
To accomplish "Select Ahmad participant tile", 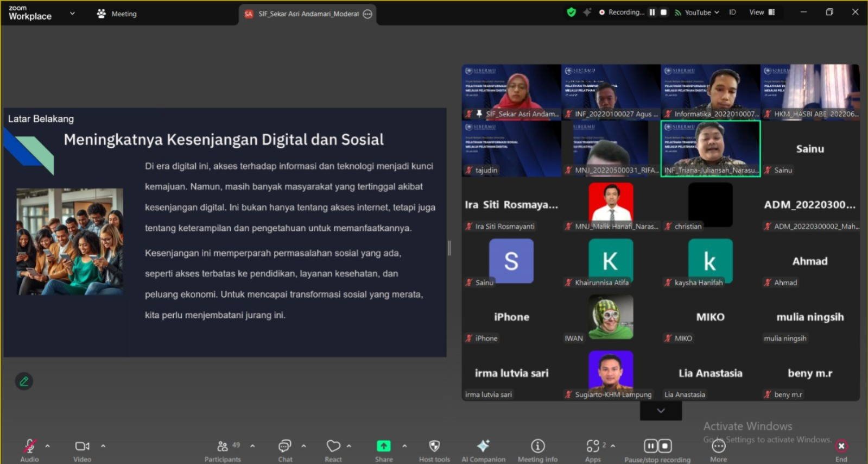I will (x=810, y=261).
